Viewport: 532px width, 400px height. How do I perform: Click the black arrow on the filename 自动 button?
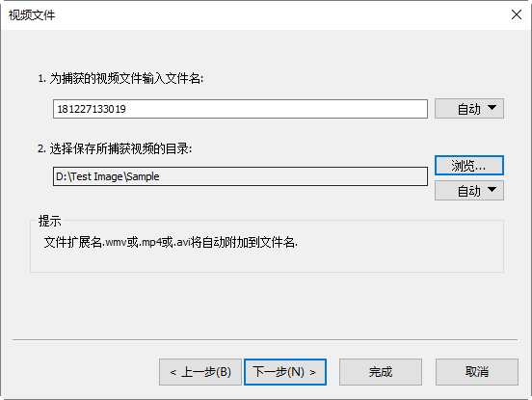point(492,108)
